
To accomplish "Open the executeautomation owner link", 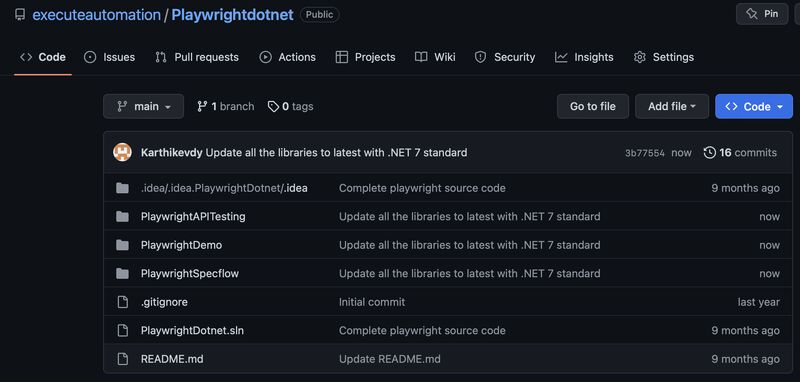I will click(96, 15).
